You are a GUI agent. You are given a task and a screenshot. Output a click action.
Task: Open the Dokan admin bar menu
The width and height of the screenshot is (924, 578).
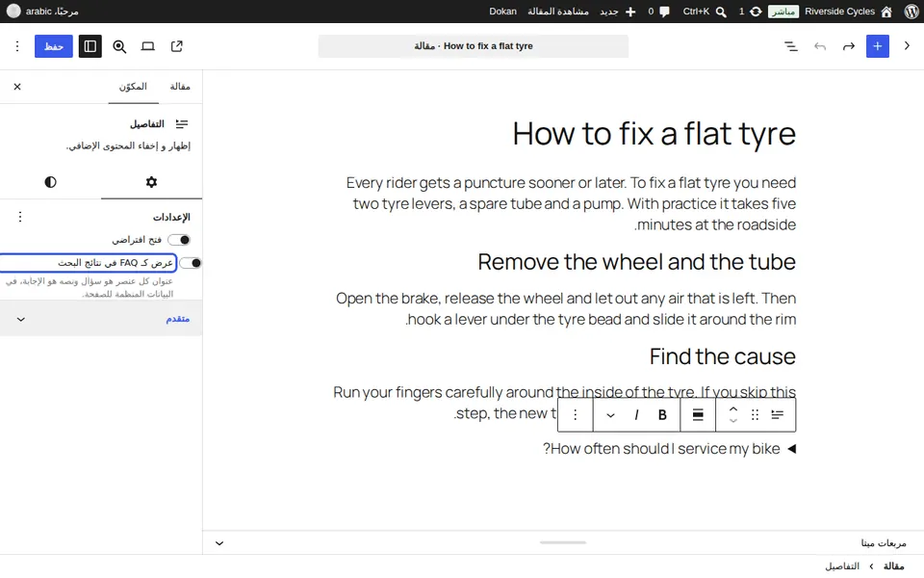click(x=502, y=12)
